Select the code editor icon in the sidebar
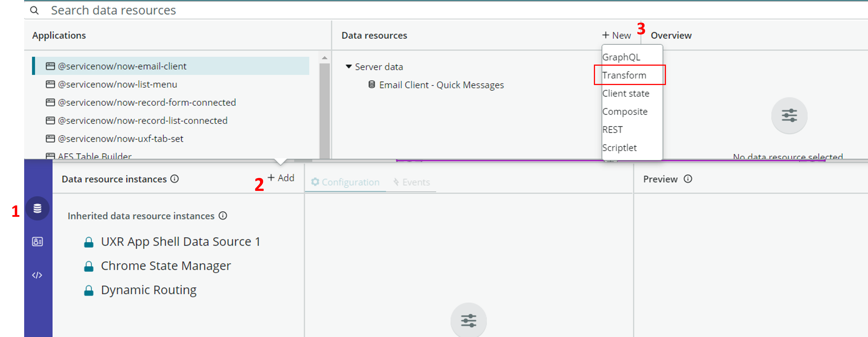This screenshot has width=868, height=337. tap(37, 275)
